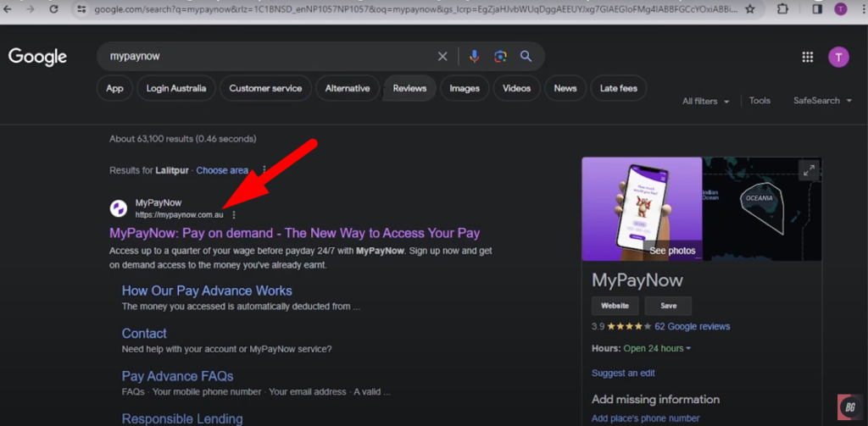
Task: Switch to the Videos filter chip
Action: click(516, 88)
